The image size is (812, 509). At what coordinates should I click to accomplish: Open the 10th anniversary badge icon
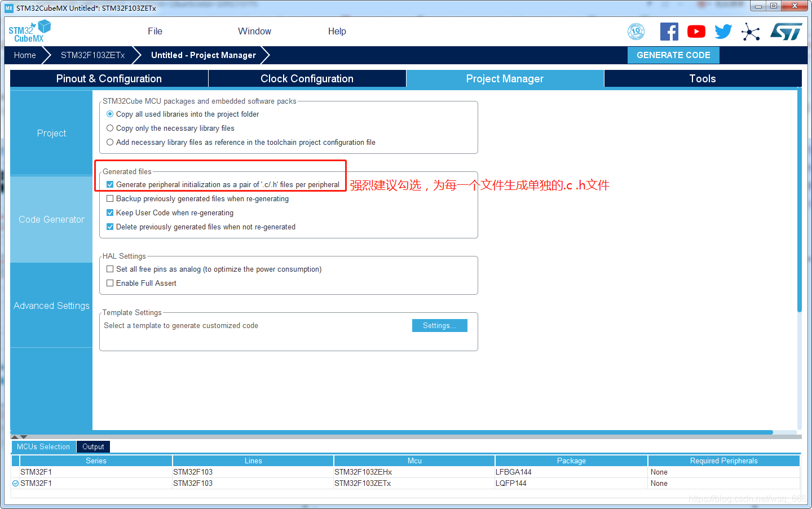click(x=636, y=32)
